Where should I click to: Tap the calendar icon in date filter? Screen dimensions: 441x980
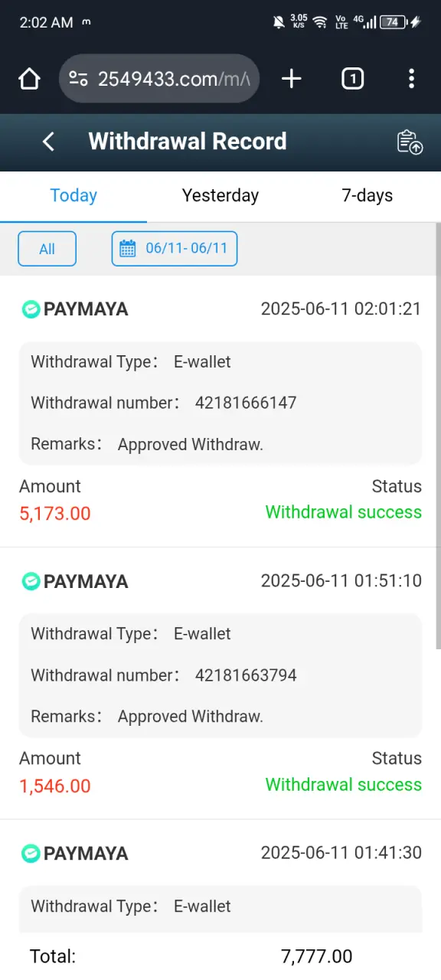tap(128, 249)
